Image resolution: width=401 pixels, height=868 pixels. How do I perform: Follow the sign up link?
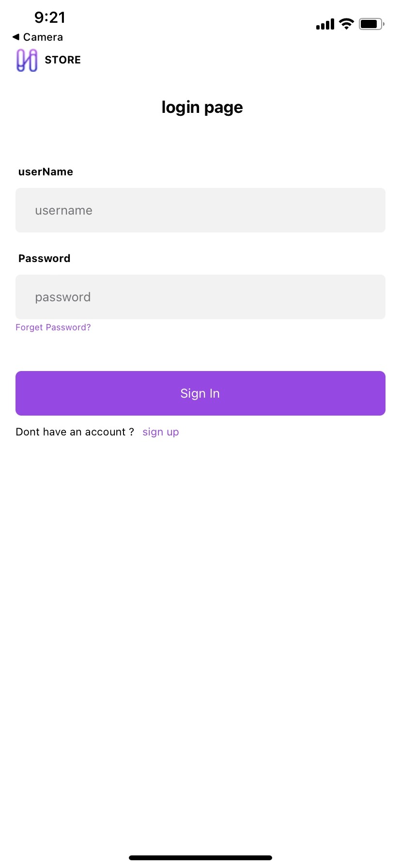pyautogui.click(x=161, y=432)
